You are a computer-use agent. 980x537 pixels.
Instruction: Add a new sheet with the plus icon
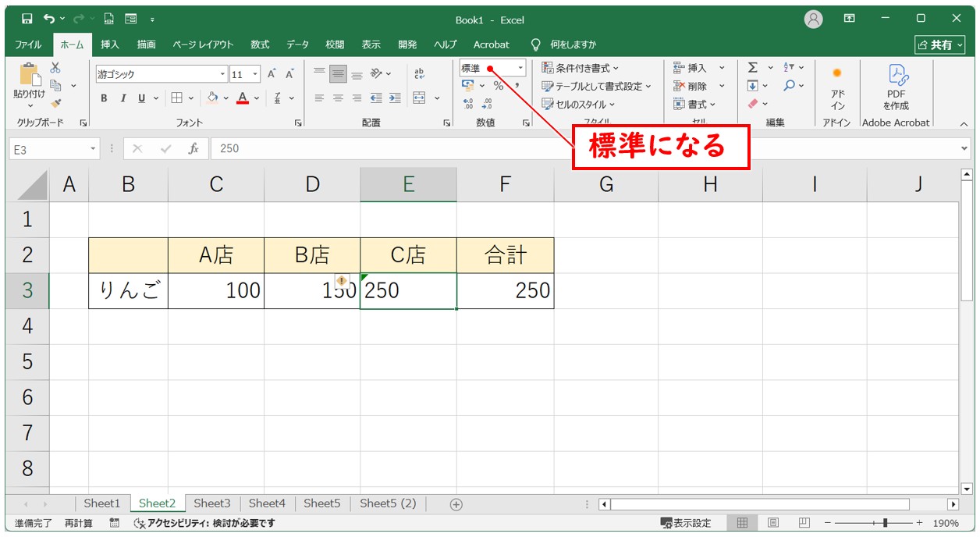tap(456, 504)
